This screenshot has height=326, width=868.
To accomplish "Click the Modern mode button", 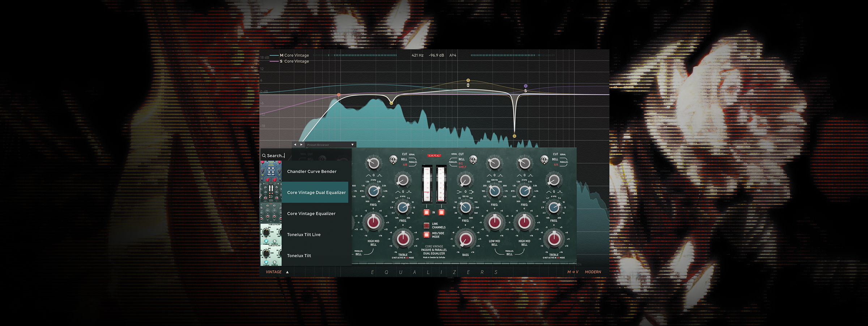I will (x=593, y=272).
